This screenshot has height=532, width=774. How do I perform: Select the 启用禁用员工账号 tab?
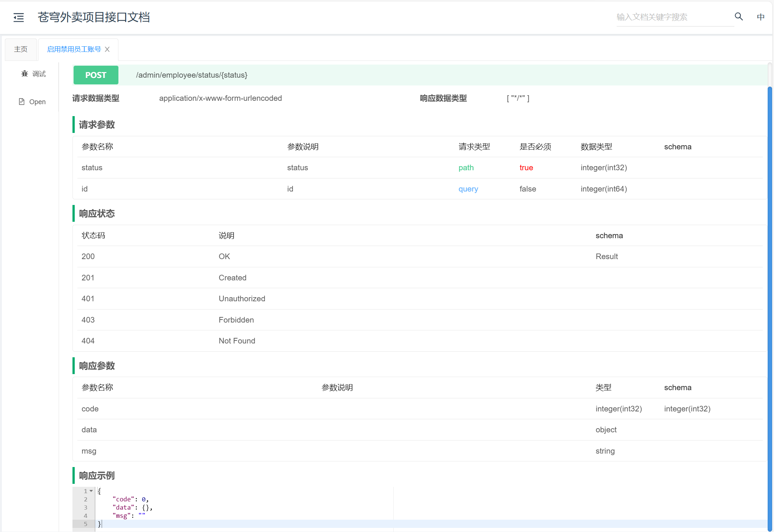tap(74, 49)
